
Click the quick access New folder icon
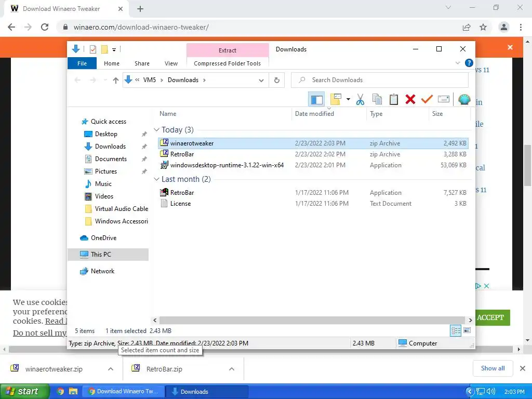coord(104,49)
